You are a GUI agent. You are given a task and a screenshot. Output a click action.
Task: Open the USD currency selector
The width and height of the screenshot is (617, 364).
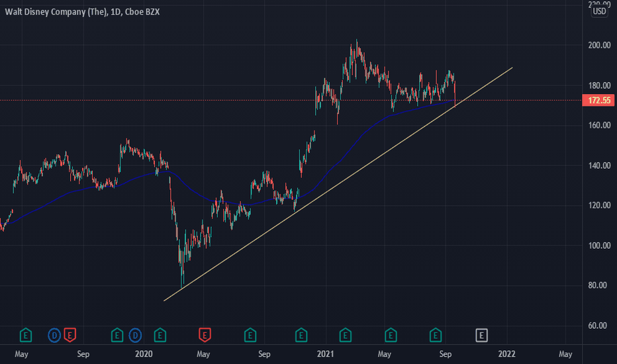click(x=599, y=11)
